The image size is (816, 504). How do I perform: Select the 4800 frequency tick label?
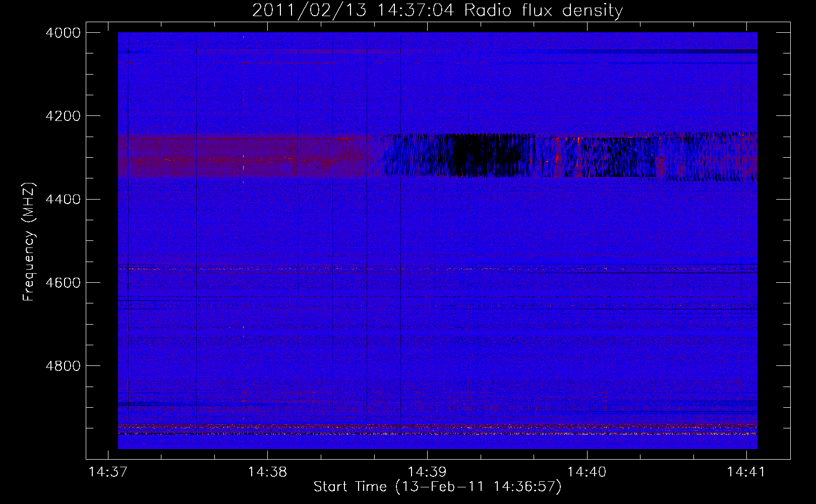pos(63,366)
